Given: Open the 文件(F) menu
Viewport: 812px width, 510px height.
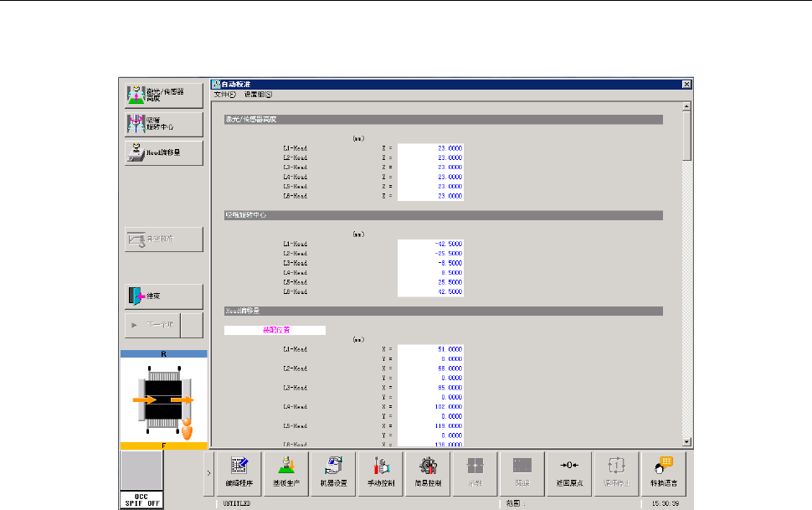Looking at the screenshot, I should [224, 95].
